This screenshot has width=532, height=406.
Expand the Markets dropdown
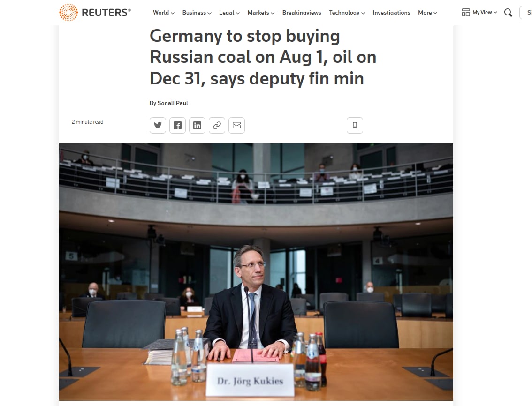[261, 13]
